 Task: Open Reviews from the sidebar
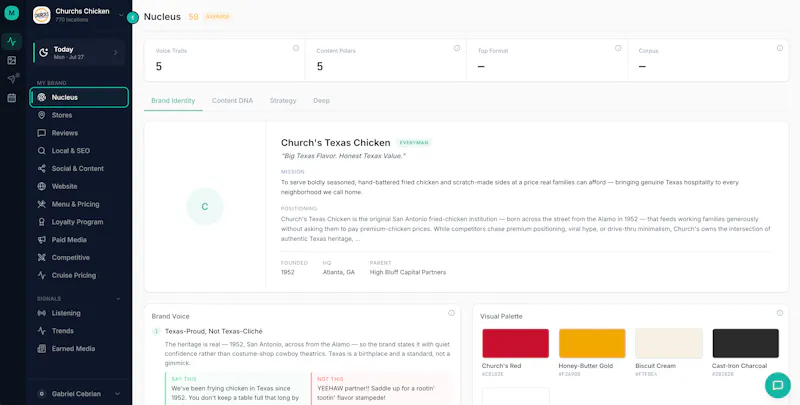coord(79,133)
